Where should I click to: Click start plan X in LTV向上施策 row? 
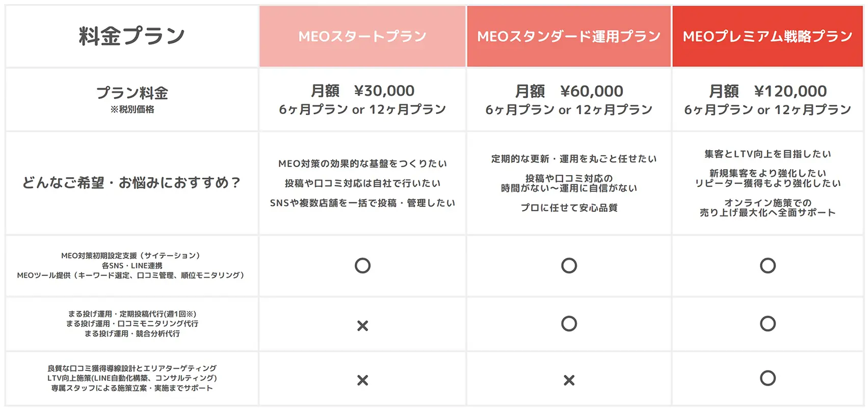362,380
